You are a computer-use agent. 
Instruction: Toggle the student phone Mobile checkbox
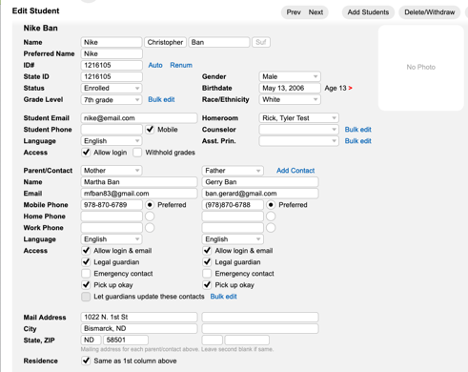[x=150, y=129]
